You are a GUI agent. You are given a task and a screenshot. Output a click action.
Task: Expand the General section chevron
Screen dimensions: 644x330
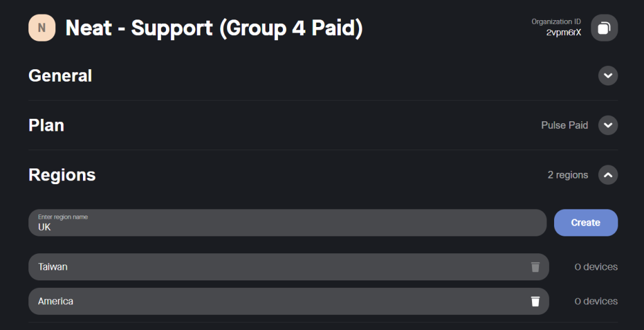coord(608,76)
